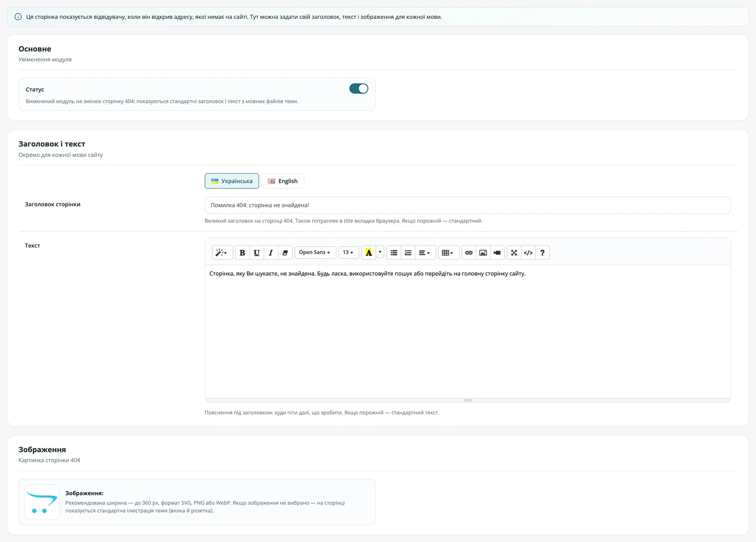Image resolution: width=756 pixels, height=542 pixels.
Task: Open the text color picker arrow
Action: click(x=380, y=253)
